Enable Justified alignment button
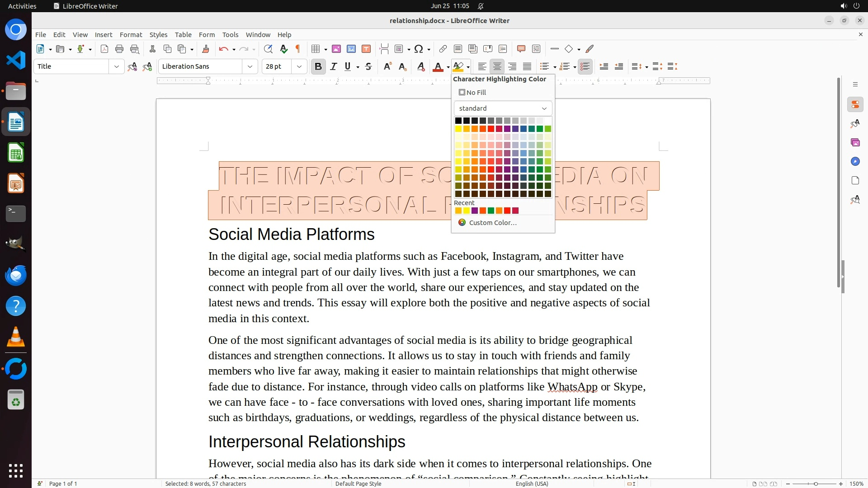 click(527, 67)
